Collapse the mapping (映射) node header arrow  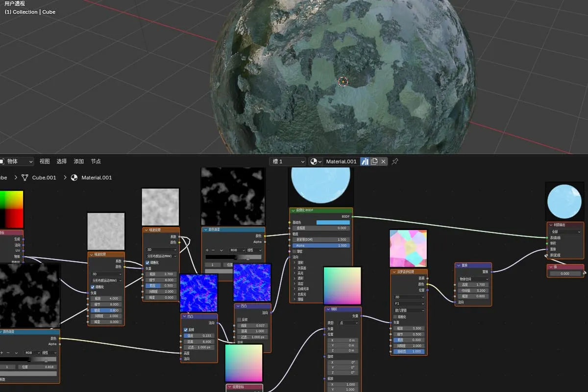(x=327, y=309)
